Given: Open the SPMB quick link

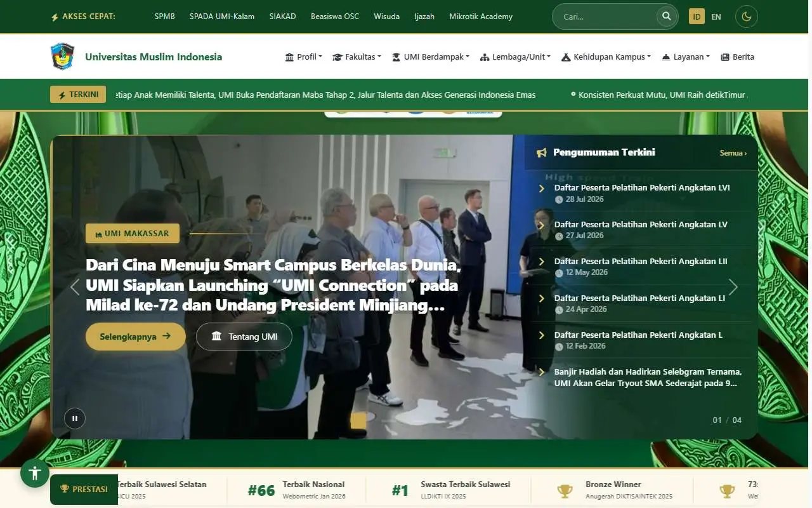Looking at the screenshot, I should point(165,17).
